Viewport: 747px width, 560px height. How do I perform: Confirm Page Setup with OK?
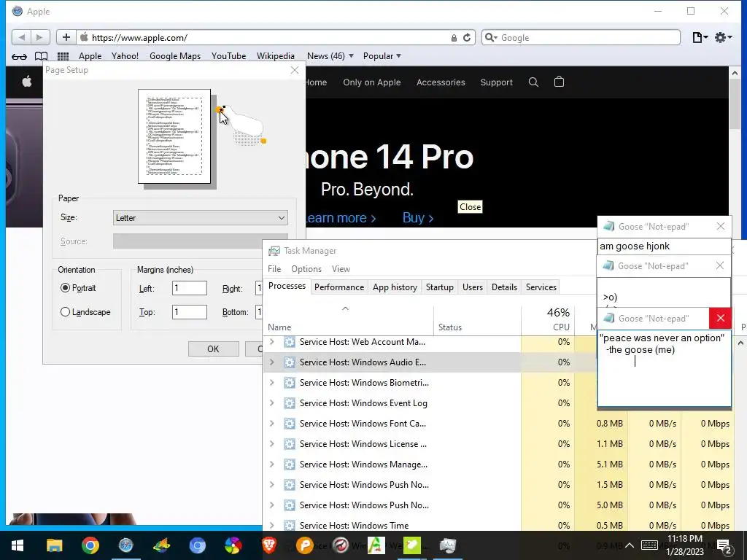pyautogui.click(x=214, y=349)
